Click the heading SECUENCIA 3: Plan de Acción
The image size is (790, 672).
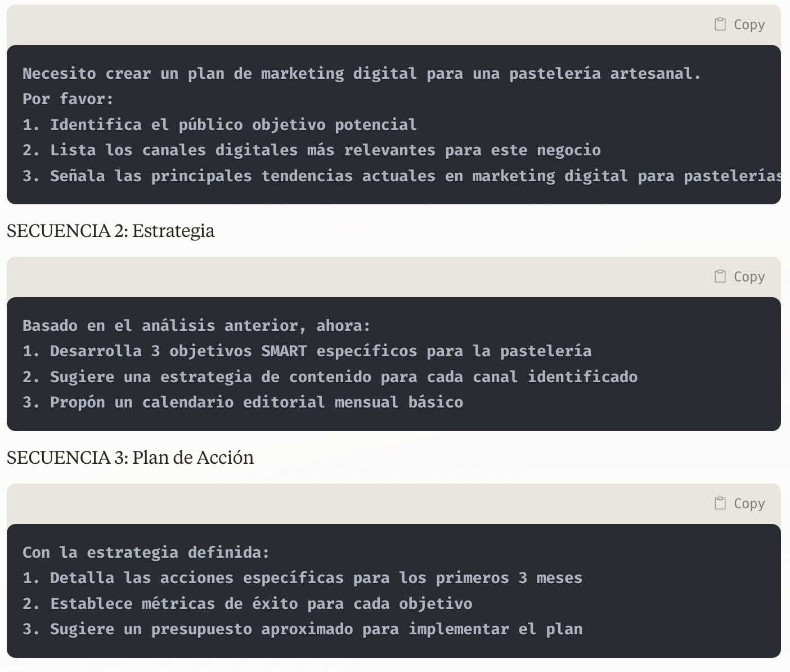[x=130, y=458]
